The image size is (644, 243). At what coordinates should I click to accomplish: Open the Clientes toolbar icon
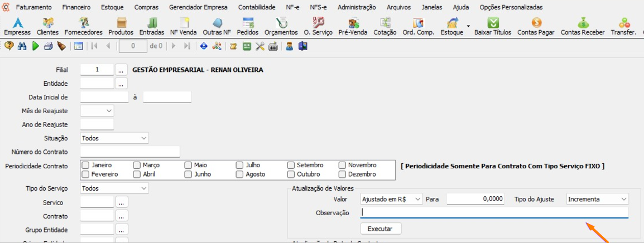point(47,26)
